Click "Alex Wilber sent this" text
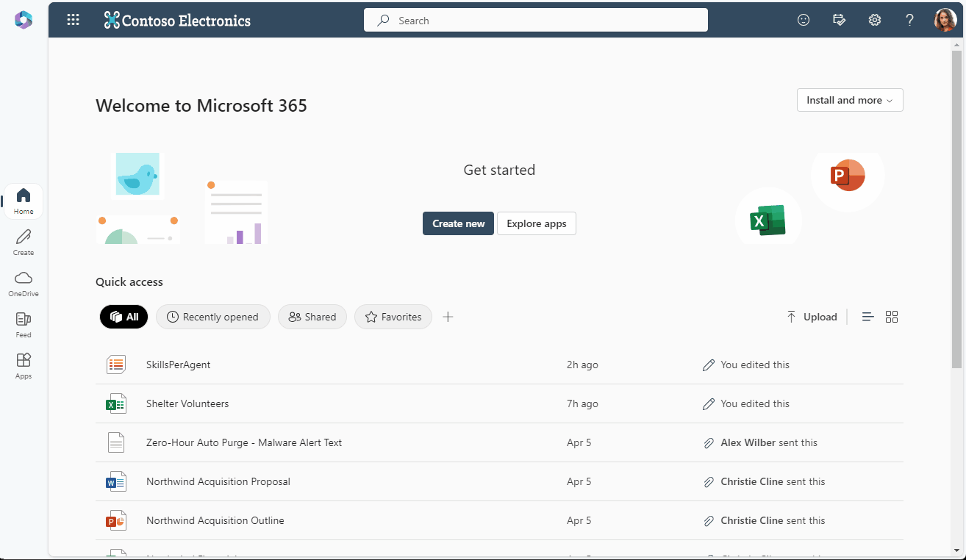This screenshot has width=966, height=560. (769, 442)
